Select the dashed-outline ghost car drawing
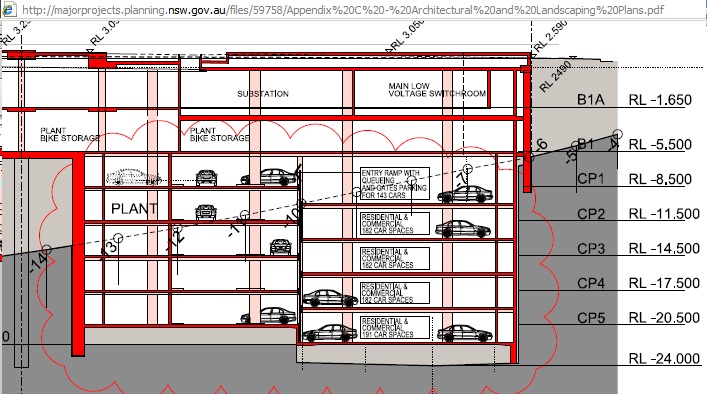The height and width of the screenshot is (394, 707). coord(133,177)
